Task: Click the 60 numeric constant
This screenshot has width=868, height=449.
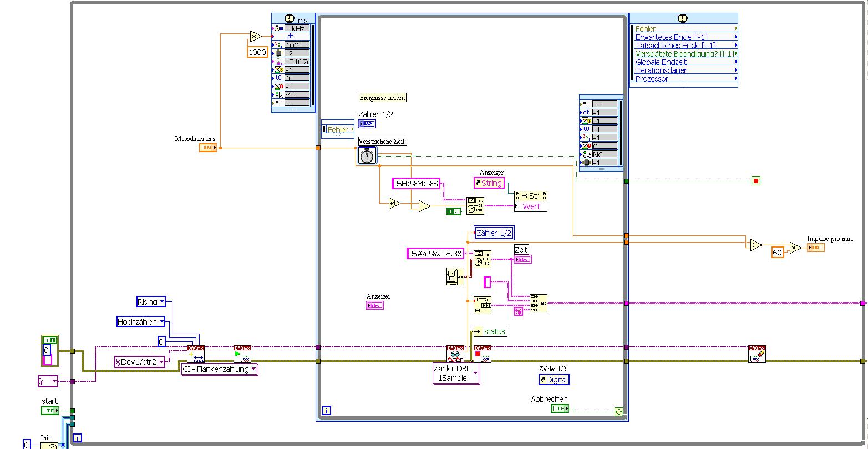Action: tap(778, 253)
